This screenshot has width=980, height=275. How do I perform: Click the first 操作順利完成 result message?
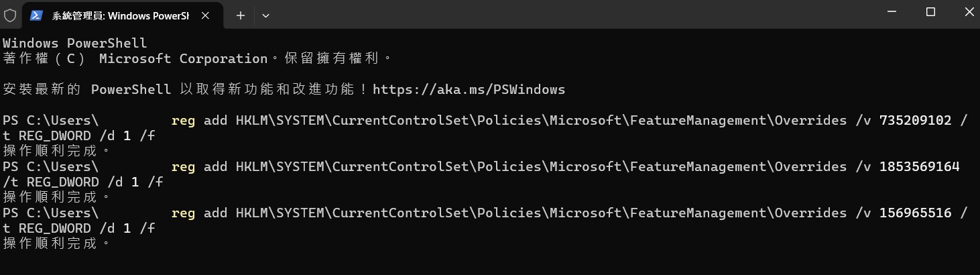tap(56, 151)
